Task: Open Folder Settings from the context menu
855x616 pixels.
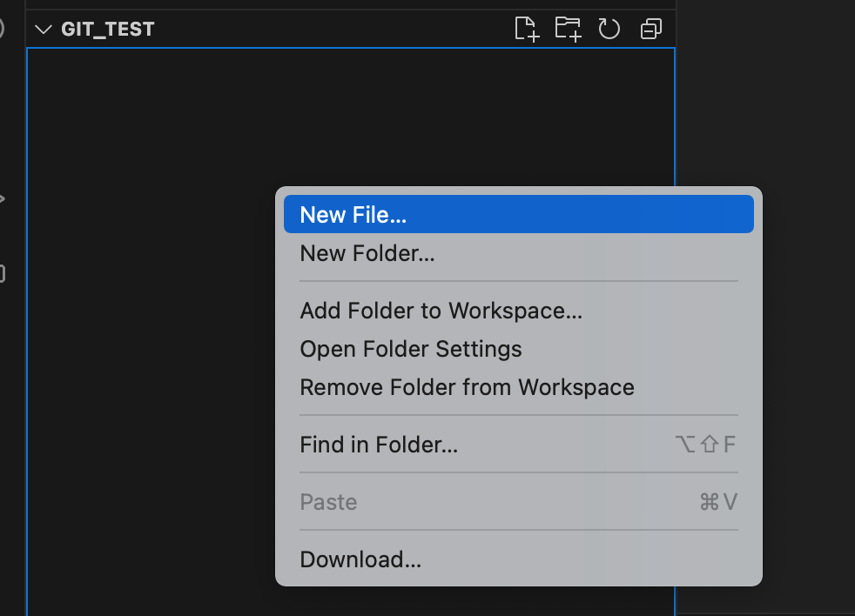Action: (519, 349)
